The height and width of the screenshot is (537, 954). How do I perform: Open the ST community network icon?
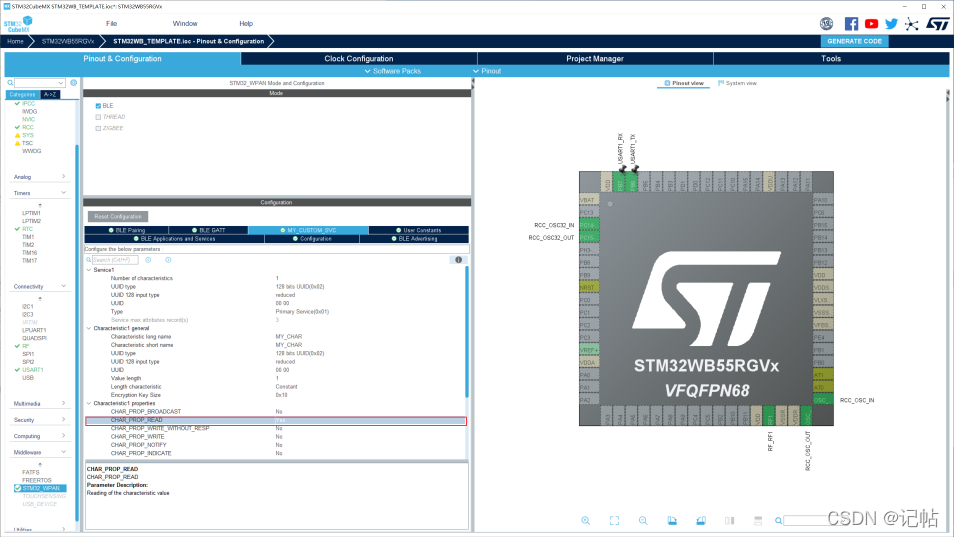pyautogui.click(x=911, y=24)
